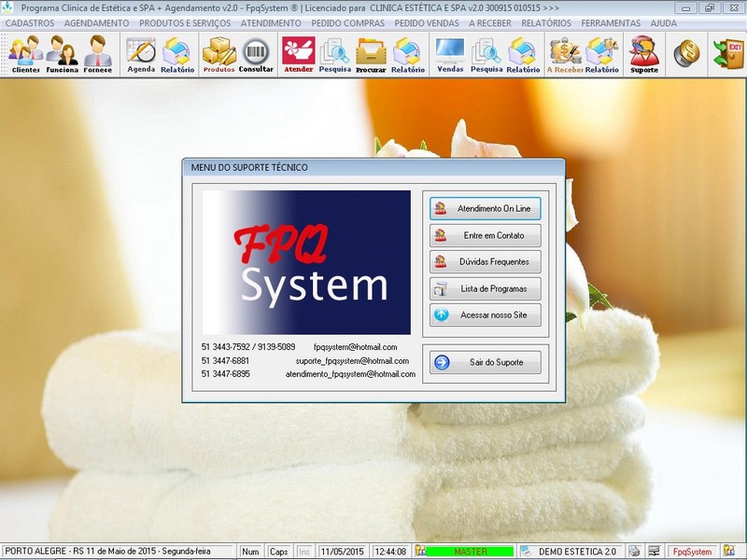747x560 pixels.
Task: Open Pesquisa icon next to Atender
Action: pyautogui.click(x=335, y=54)
